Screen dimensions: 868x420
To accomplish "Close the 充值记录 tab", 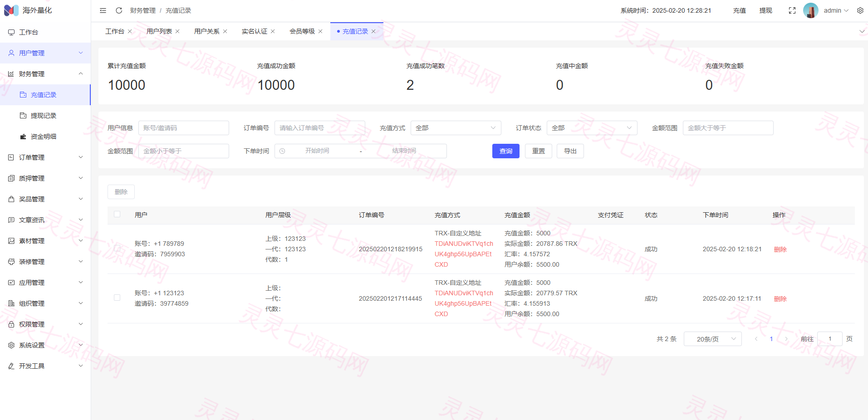I will [373, 31].
